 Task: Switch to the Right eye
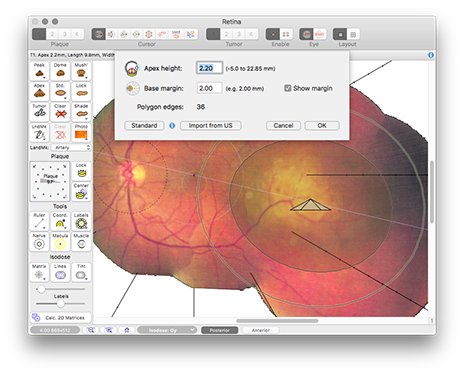[319, 34]
